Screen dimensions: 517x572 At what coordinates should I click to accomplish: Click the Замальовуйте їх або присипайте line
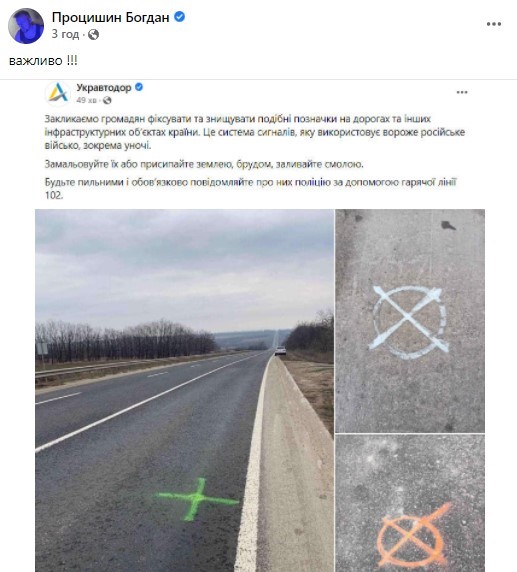point(204,164)
